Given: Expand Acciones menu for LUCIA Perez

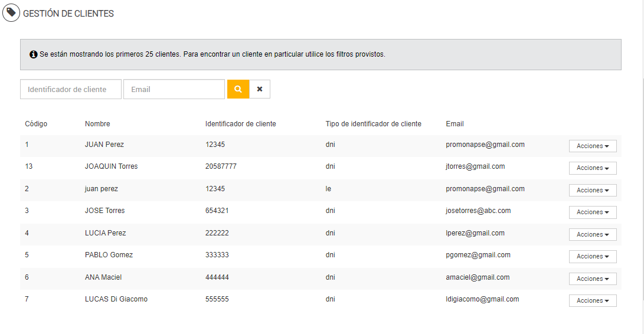Looking at the screenshot, I should coord(593,234).
